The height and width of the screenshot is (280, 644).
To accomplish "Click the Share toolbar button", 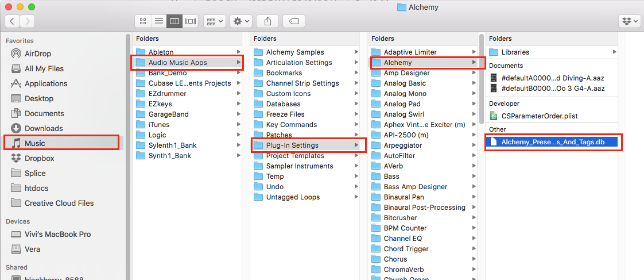I will 267,21.
